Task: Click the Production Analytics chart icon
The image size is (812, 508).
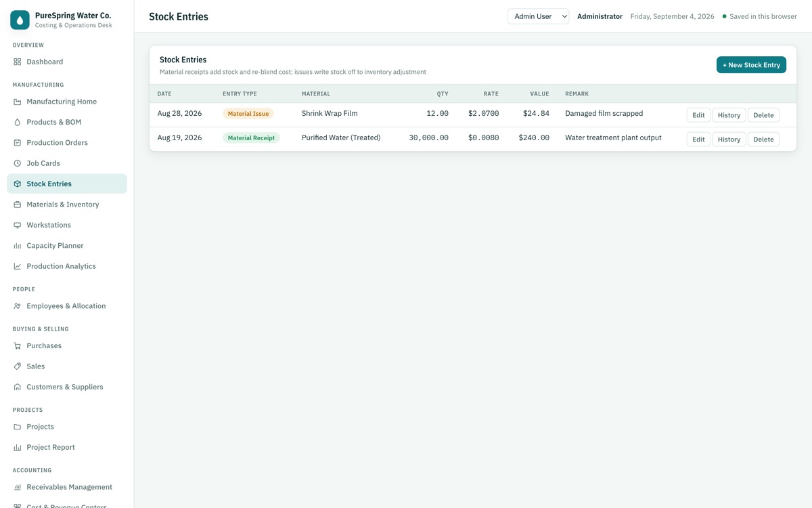Action: (18, 266)
